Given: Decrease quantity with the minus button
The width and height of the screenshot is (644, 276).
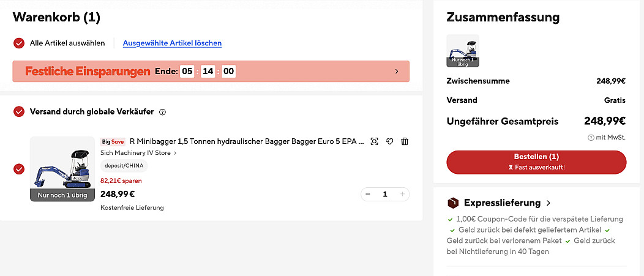Looking at the screenshot, I should pyautogui.click(x=368, y=194).
